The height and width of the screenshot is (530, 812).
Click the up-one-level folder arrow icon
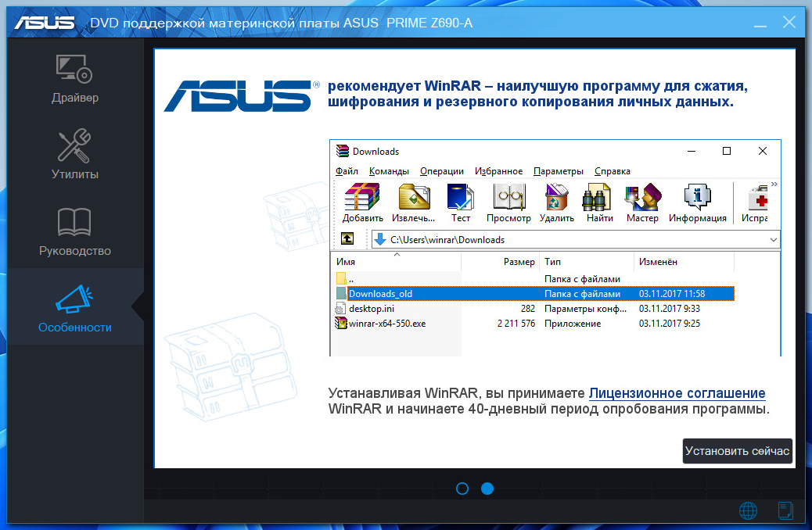click(x=347, y=238)
